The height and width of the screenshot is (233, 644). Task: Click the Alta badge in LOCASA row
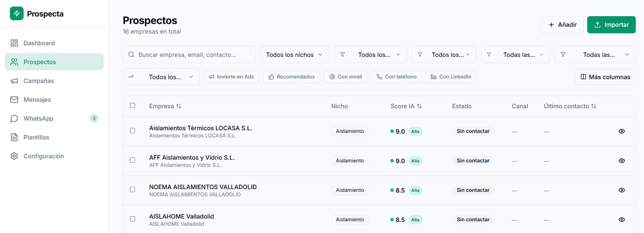415,131
